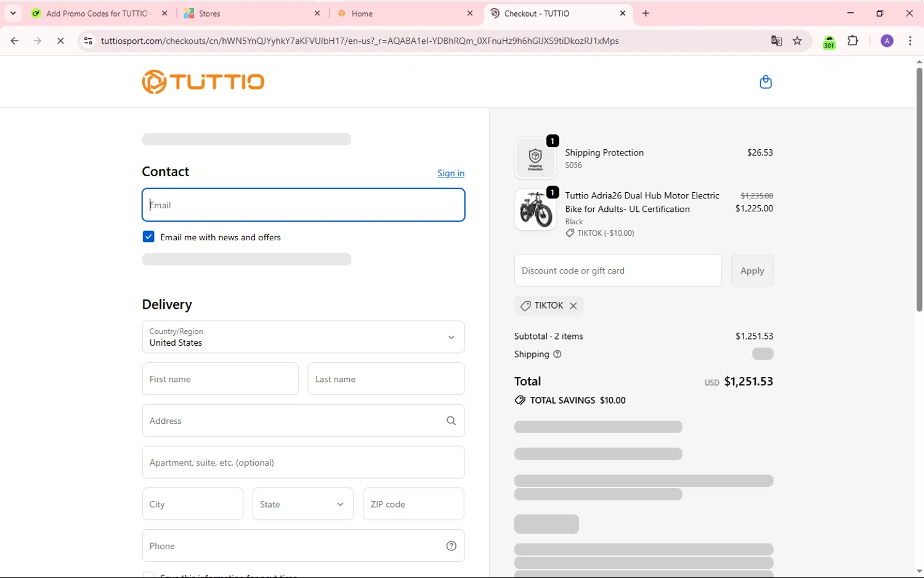
Task: Click the $1,225.00 discounted bike price
Action: 754,208
